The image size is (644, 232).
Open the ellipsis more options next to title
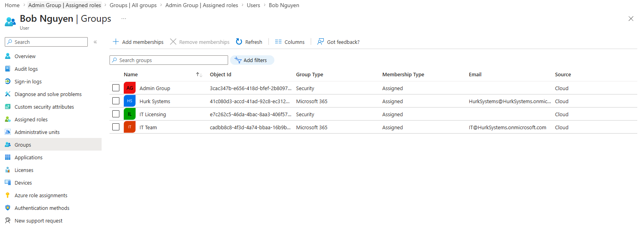tap(124, 19)
